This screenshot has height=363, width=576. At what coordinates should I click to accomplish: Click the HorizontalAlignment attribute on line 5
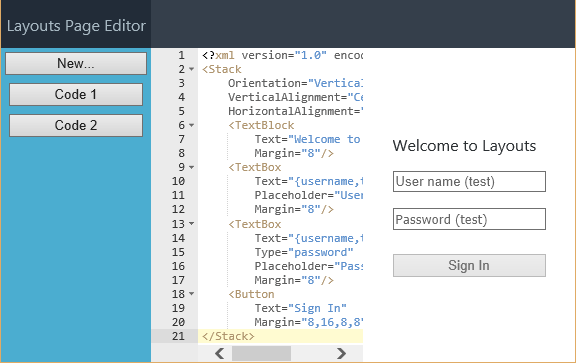pos(295,111)
